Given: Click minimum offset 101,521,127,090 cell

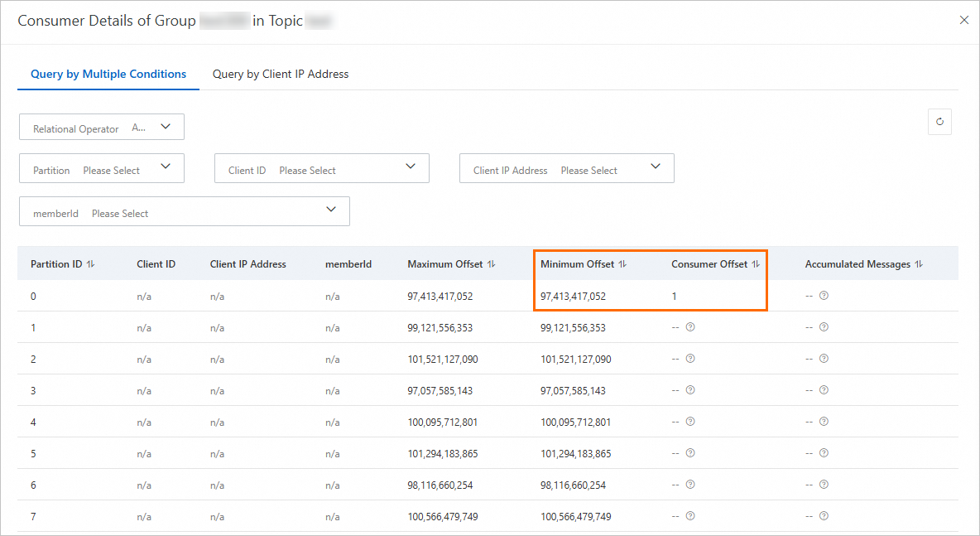Looking at the screenshot, I should [575, 360].
